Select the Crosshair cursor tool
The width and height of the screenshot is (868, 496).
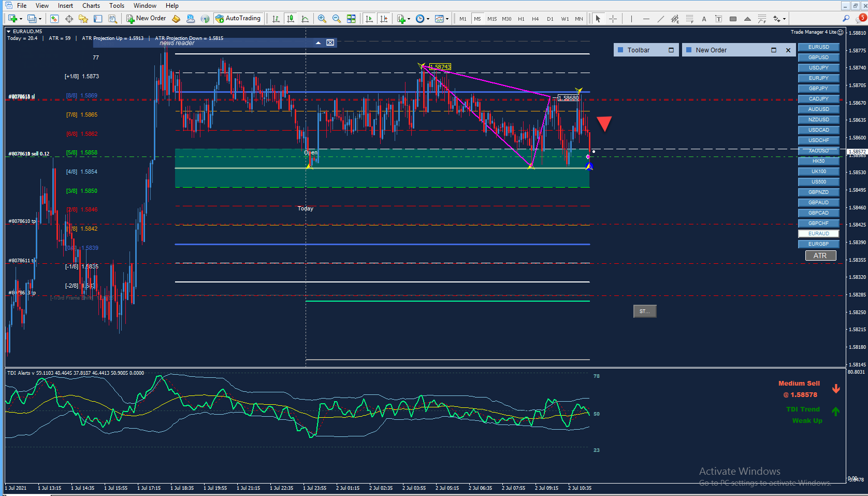(613, 19)
